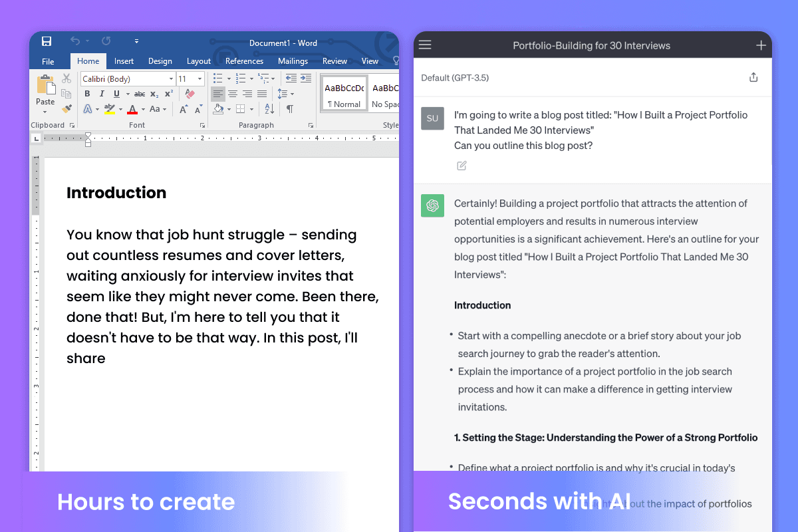
Task: Select the Format Painter tool
Action: click(66, 108)
